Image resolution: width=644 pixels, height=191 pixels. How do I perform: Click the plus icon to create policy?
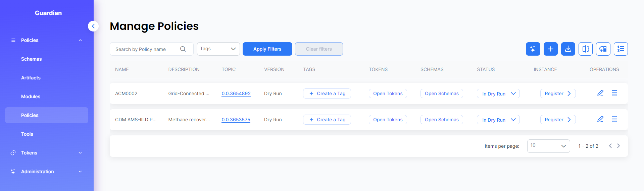click(x=550, y=49)
